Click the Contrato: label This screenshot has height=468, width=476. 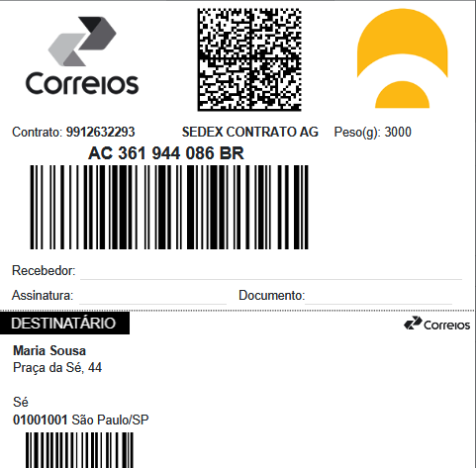(37, 132)
